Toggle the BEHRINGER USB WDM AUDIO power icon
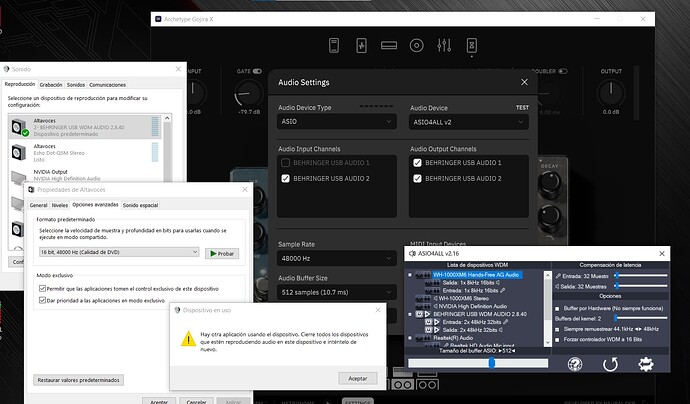Viewport: 690px width, 404px height. pyautogui.click(x=419, y=314)
